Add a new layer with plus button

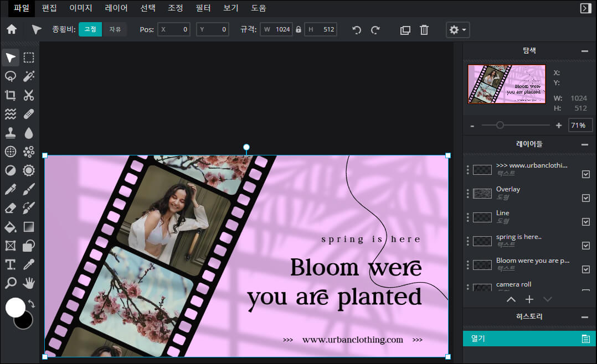[x=529, y=299]
